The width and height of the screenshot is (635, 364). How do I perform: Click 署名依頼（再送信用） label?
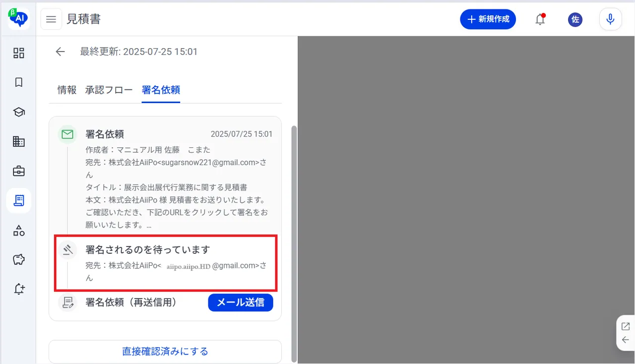coord(131,302)
